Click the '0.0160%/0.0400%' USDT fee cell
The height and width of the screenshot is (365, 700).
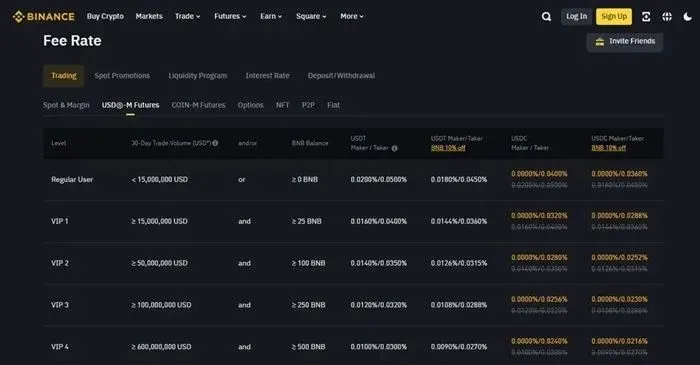click(379, 221)
